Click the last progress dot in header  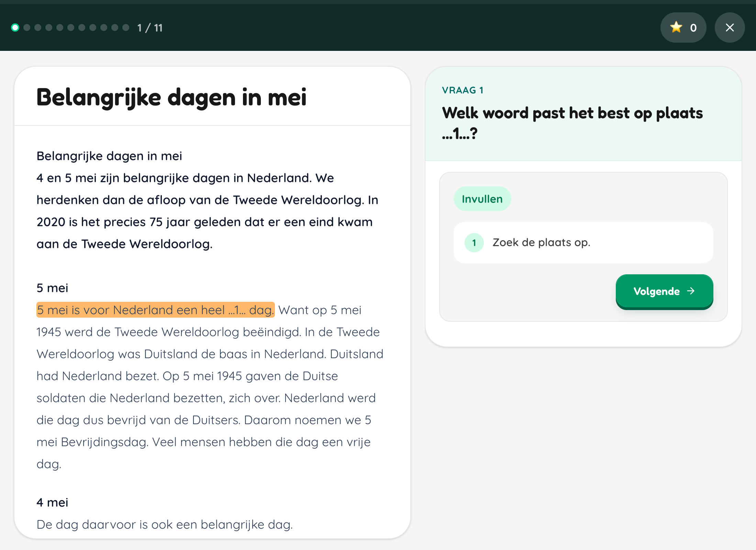tap(126, 27)
